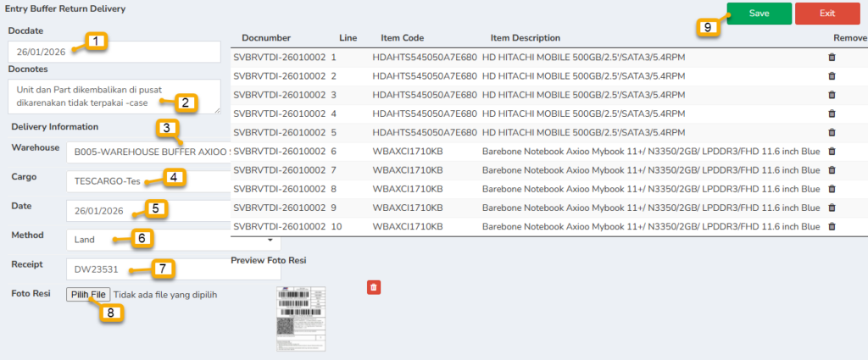Delete line 6 Barebone Notebook row
The height and width of the screenshot is (360, 868).
point(832,151)
